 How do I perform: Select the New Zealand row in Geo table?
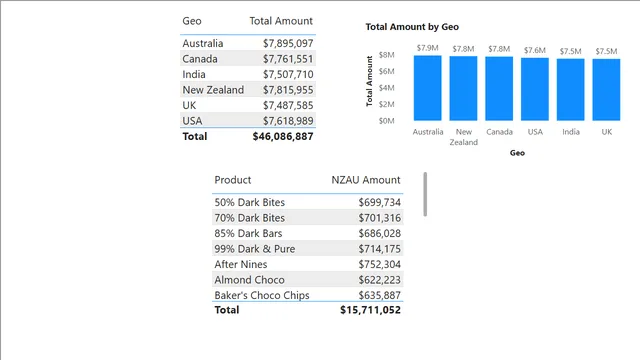pyautogui.click(x=248, y=89)
